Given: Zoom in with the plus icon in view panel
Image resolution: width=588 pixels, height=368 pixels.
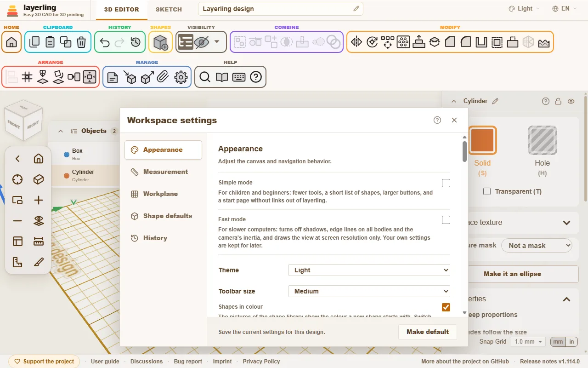Looking at the screenshot, I should coord(39,200).
